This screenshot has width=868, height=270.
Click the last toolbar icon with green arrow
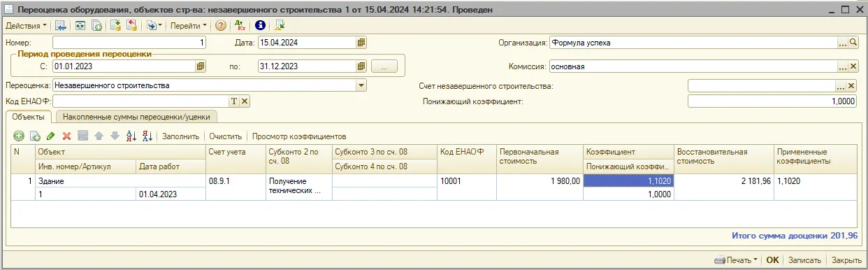[280, 25]
